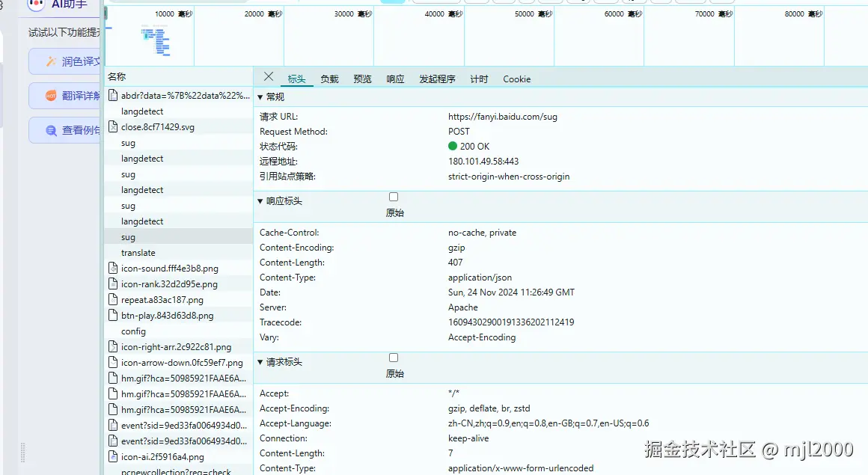This screenshot has width=868, height=475.
Task: Click the icon-sound.fff4e3b8.png file icon
Action: tap(113, 268)
